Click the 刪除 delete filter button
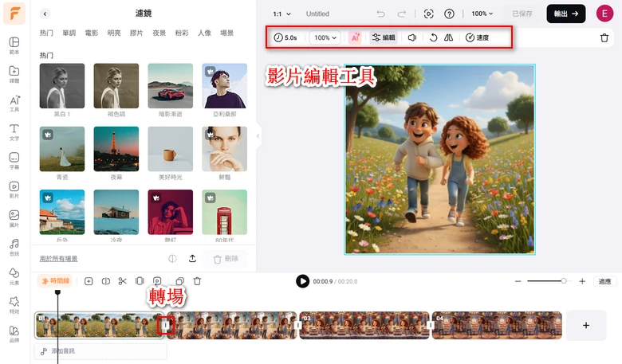 [x=226, y=259]
